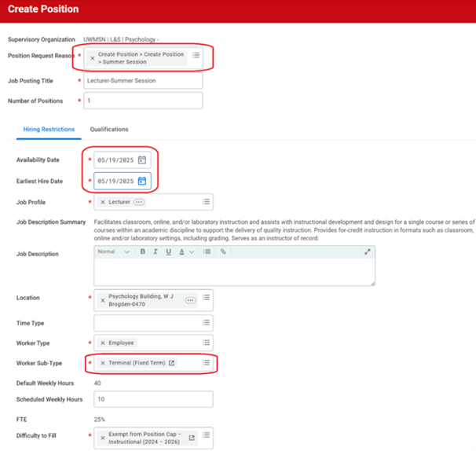Switch to the Qualifications tab
The image size is (476, 451).
pyautogui.click(x=109, y=130)
